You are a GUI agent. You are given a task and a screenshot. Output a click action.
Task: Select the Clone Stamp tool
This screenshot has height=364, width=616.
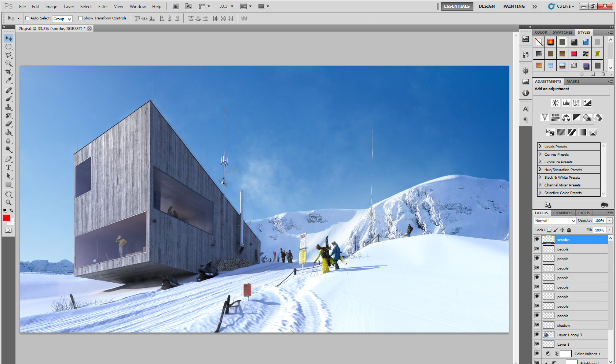pos(8,107)
